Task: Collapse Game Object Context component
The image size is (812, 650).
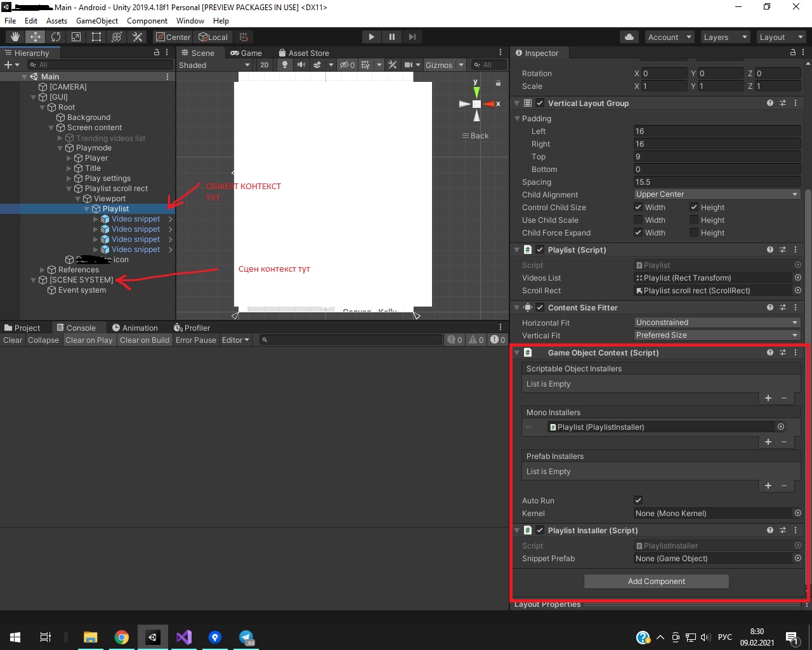Action: 516,352
